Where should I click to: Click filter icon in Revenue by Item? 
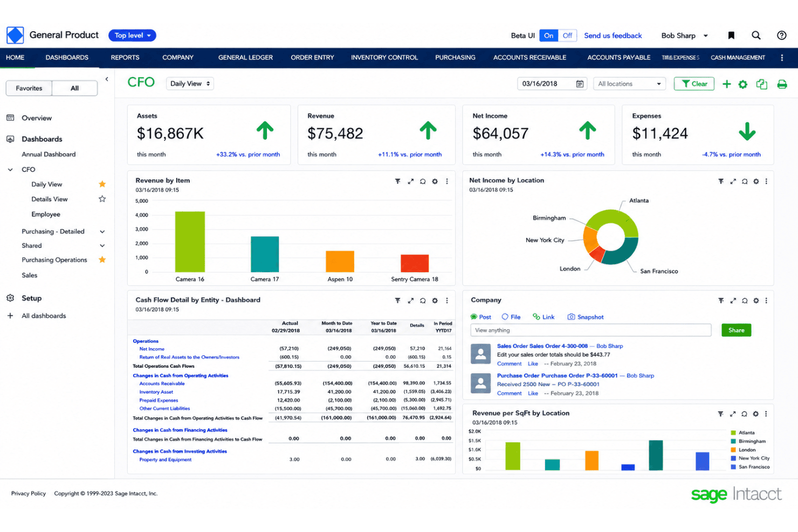point(397,182)
